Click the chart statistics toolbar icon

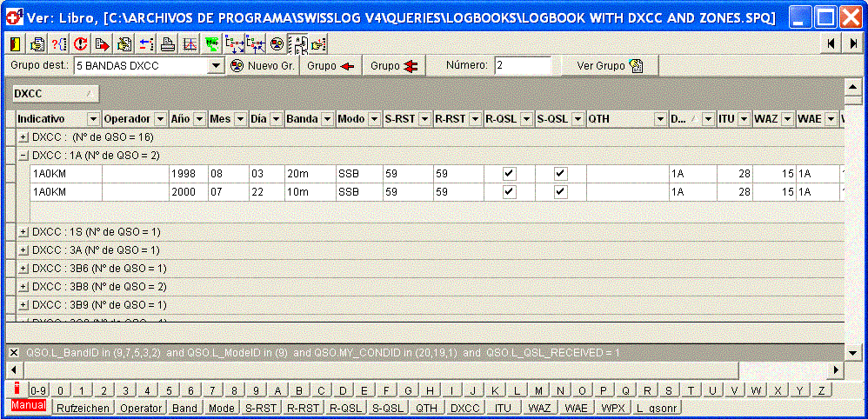(x=189, y=43)
